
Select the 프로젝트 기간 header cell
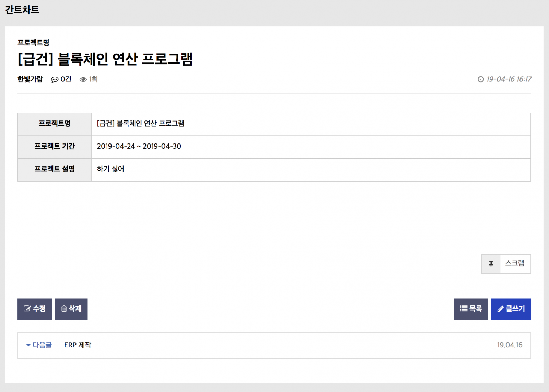[x=55, y=146]
